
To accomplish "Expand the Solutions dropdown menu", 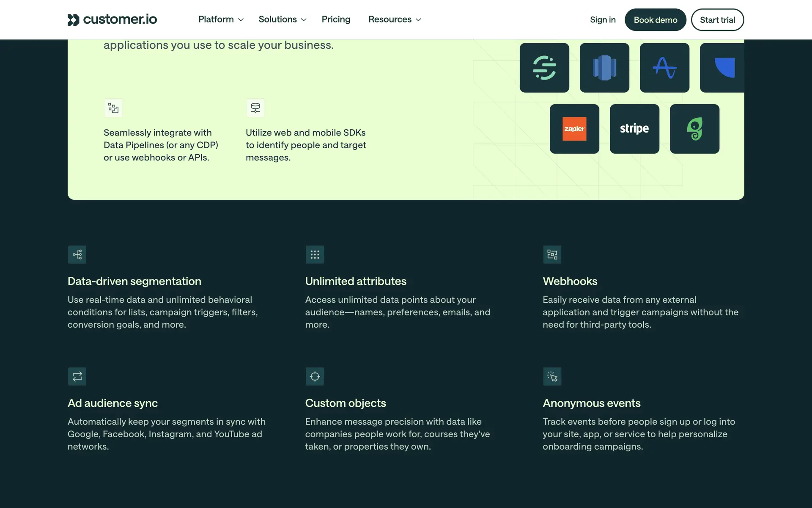I will tap(282, 19).
